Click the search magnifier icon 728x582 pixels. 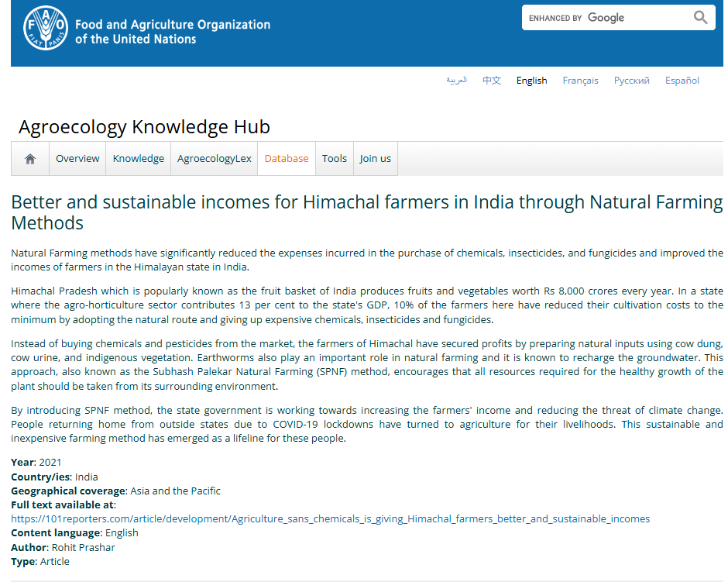700,18
